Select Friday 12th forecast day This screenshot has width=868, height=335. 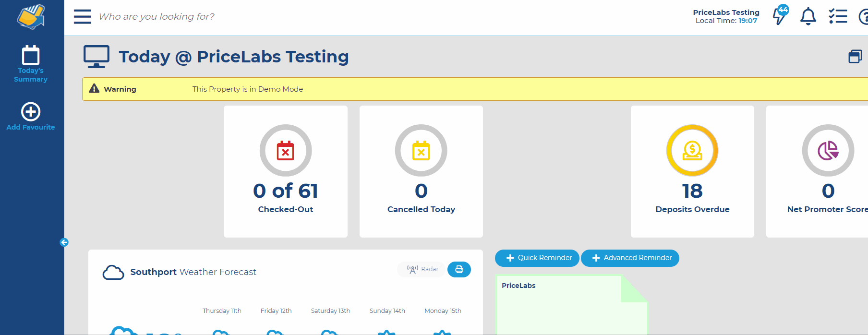(276, 311)
